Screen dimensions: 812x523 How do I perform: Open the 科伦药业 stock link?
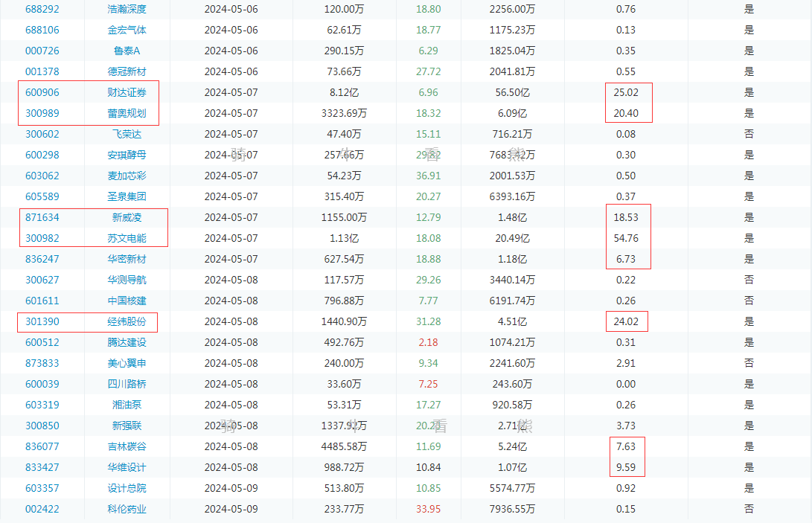(127, 510)
